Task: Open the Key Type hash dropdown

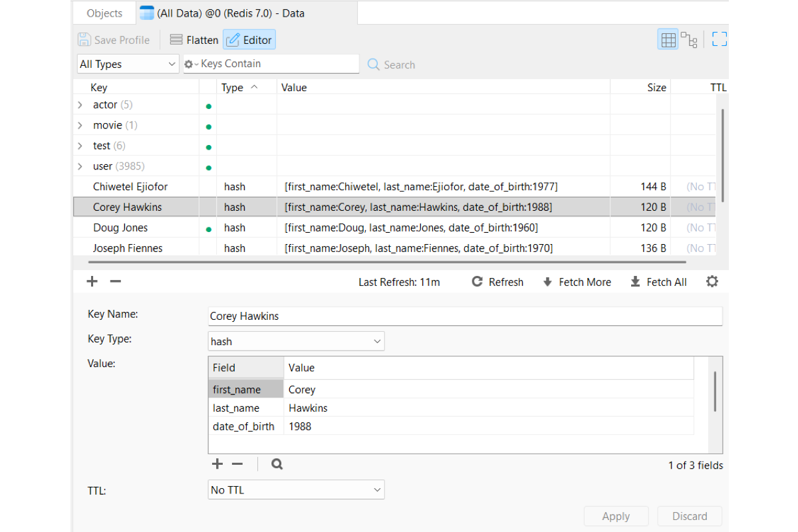Action: click(x=296, y=341)
